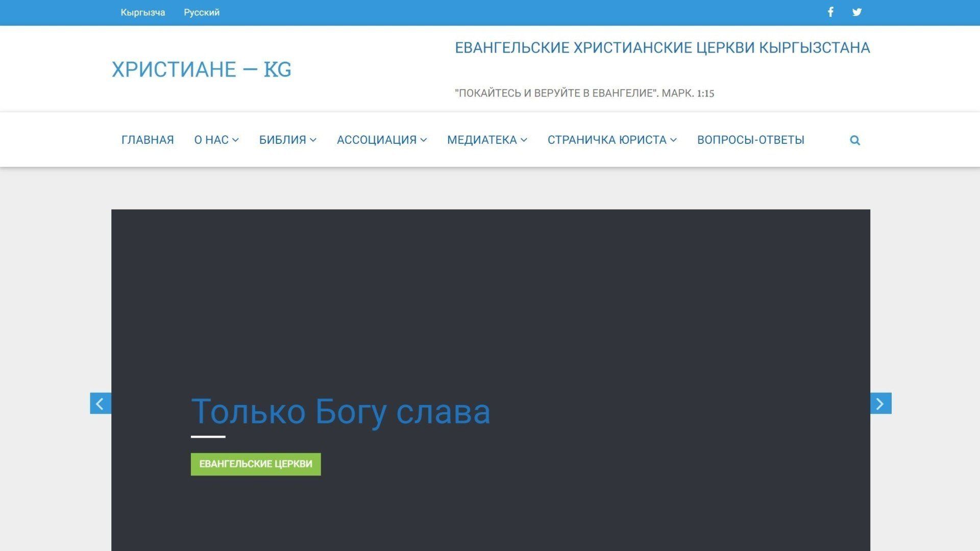Click heading ЕВАНГЕЛЬСКИЕ ХРИСТИАНСКИЕ ЦЕРКВИ КЫРГЫЗСТАНА

663,48
